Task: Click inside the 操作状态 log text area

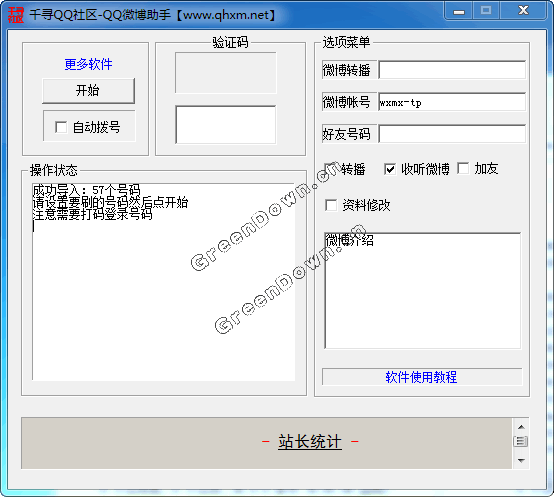Action: tap(164, 282)
